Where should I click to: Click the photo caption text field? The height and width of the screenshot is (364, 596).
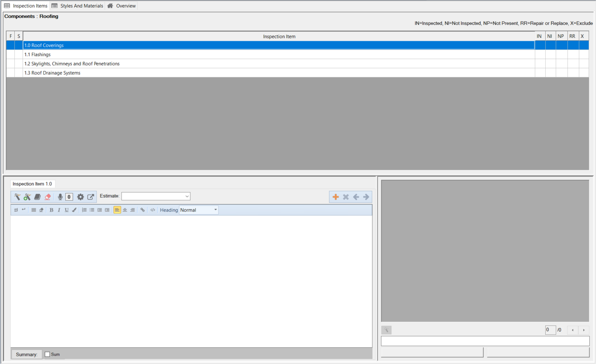click(485, 341)
